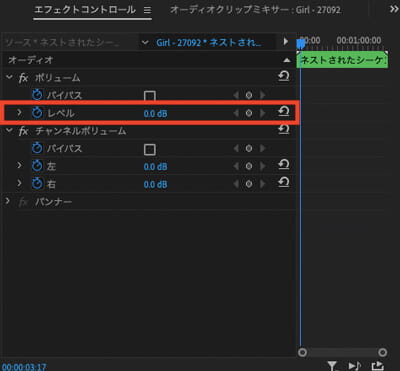Expand the パンナー effect
This screenshot has height=371, width=400.
pyautogui.click(x=7, y=201)
